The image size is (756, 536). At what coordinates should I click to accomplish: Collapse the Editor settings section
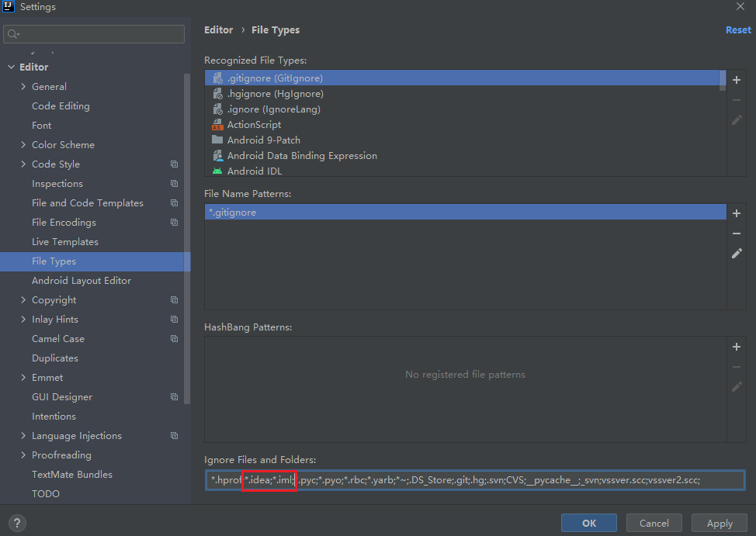coord(11,67)
